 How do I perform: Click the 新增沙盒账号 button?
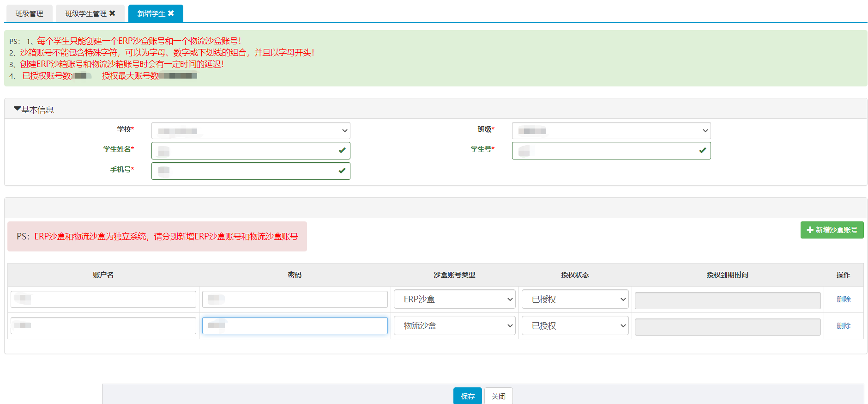pos(832,230)
